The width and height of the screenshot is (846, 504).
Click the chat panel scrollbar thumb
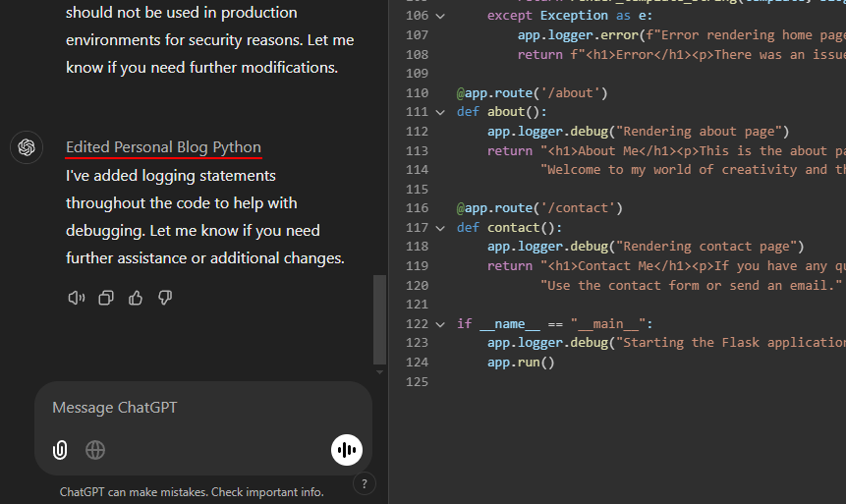coord(380,317)
